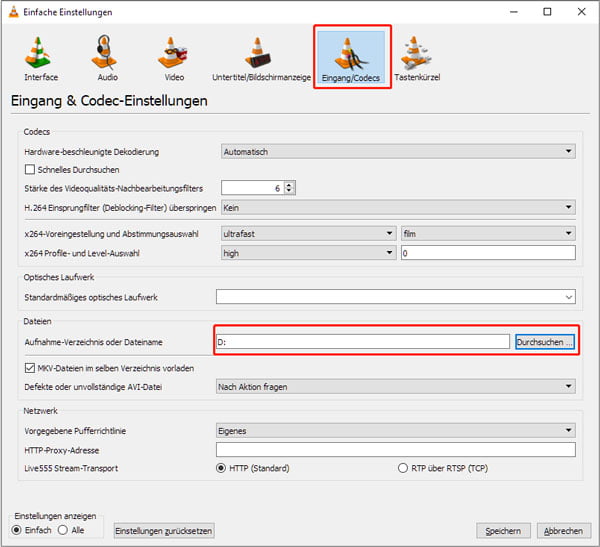
Task: Increase the Nachbearbeitungsfilter value with stepper
Action: tap(289, 184)
